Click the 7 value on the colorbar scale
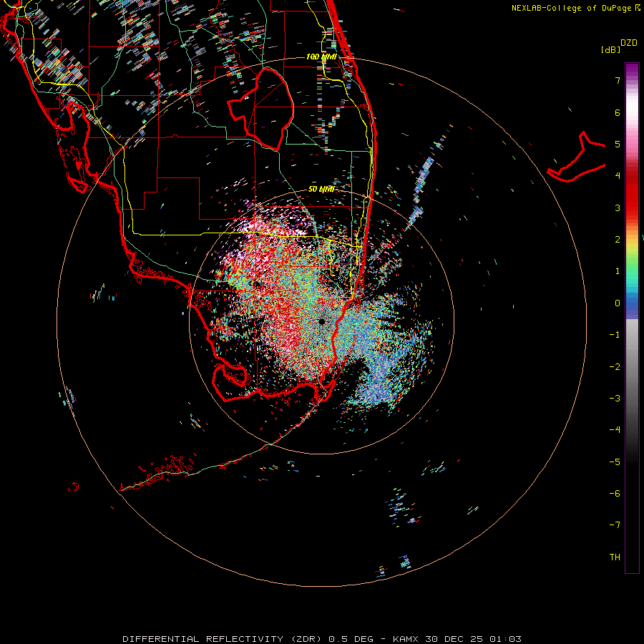644x644 pixels. click(618, 80)
